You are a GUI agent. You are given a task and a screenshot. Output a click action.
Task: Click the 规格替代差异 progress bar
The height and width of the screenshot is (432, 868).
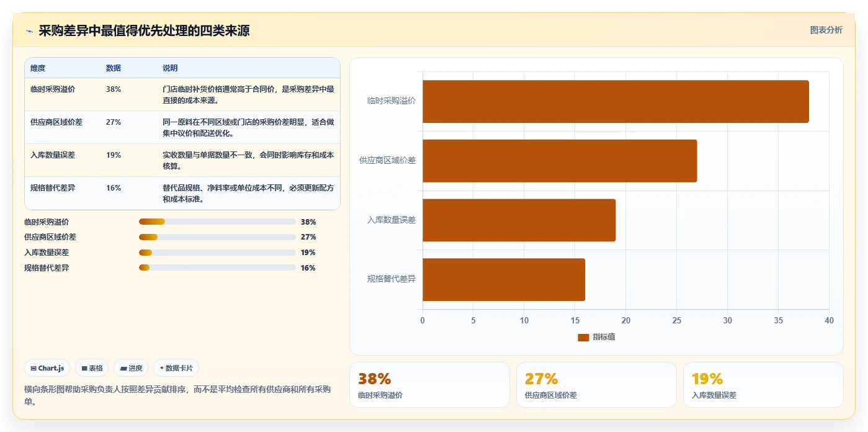pos(217,268)
